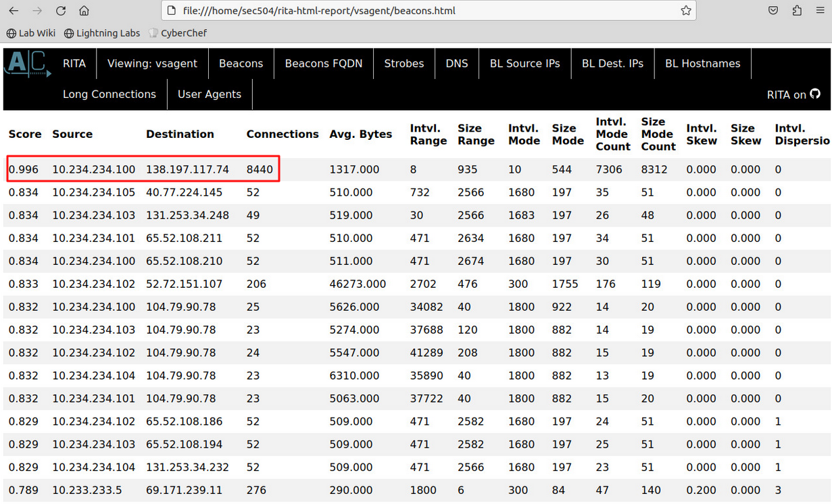832x504 pixels.
Task: Go back to the previous page
Action: [x=14, y=11]
